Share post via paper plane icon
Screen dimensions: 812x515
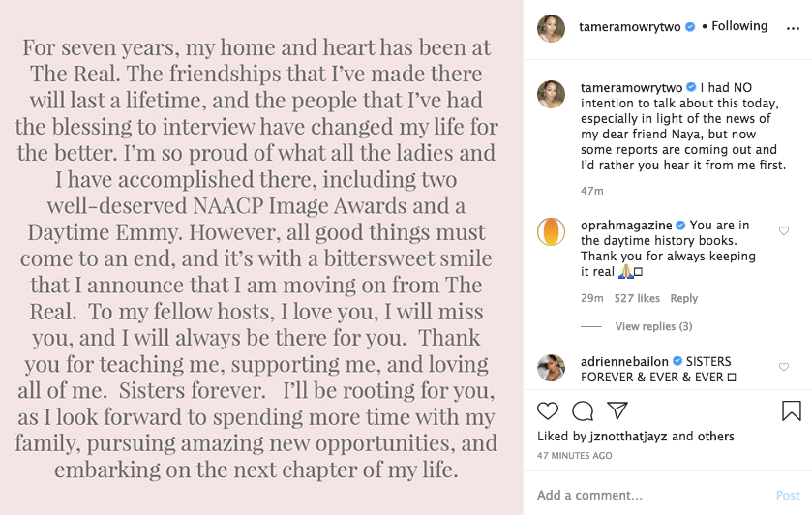pyautogui.click(x=617, y=410)
